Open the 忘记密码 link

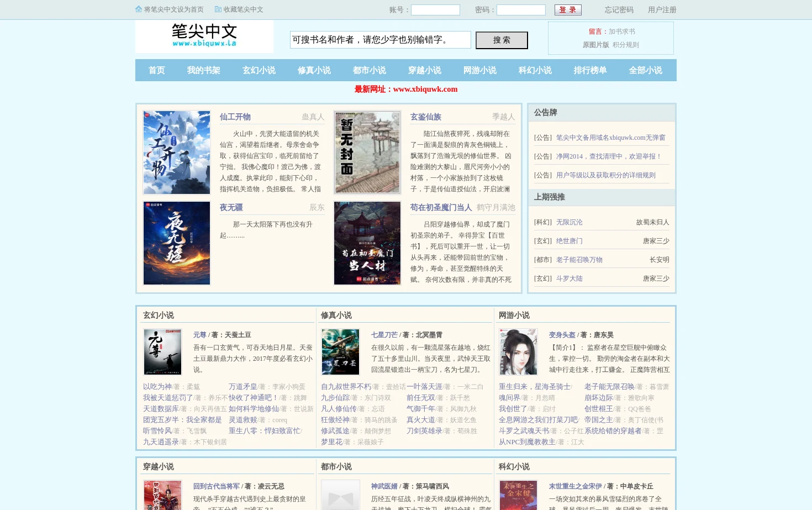click(x=619, y=10)
